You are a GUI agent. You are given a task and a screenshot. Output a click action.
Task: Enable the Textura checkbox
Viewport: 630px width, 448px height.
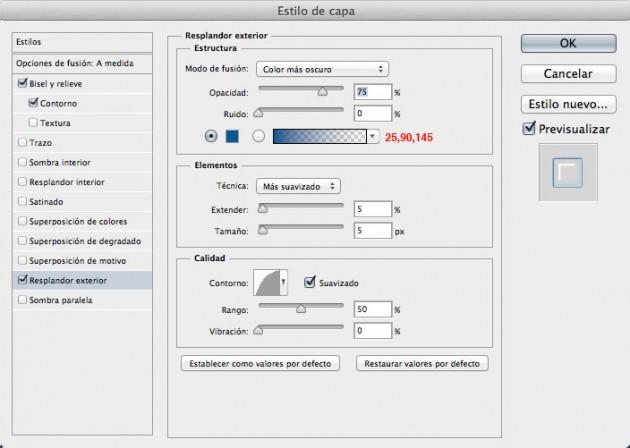33,123
